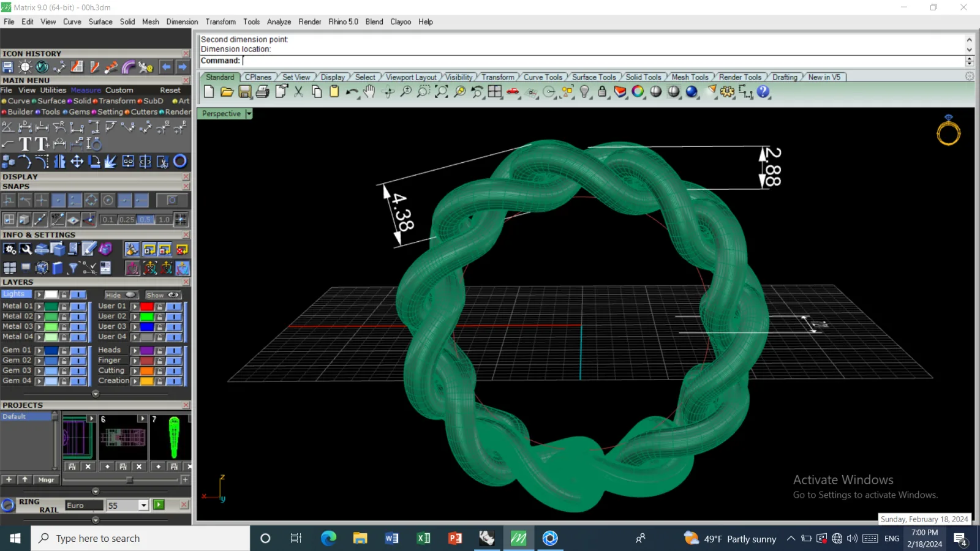
Task: Open the Surface menu
Action: click(x=100, y=21)
